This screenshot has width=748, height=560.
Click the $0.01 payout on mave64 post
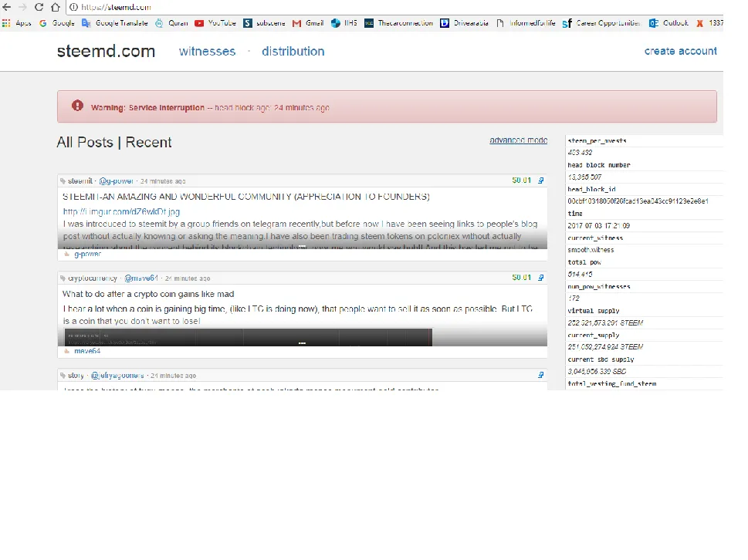click(521, 278)
